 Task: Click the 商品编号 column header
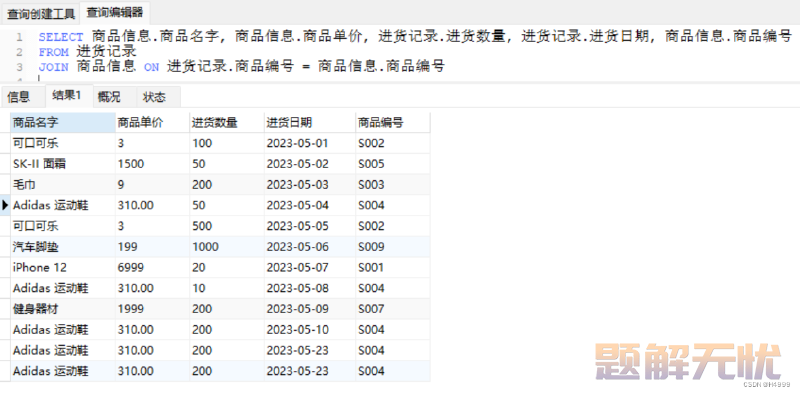click(x=393, y=122)
